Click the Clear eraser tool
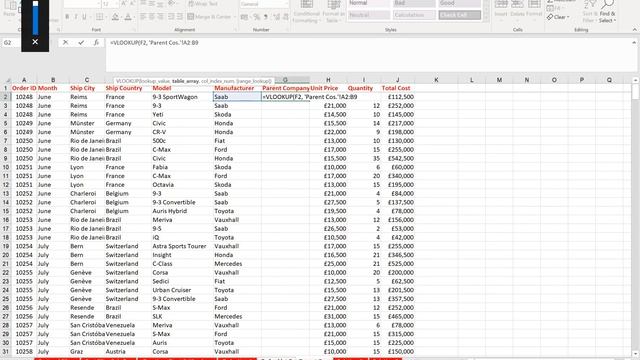The image size is (640, 360). coord(558,17)
